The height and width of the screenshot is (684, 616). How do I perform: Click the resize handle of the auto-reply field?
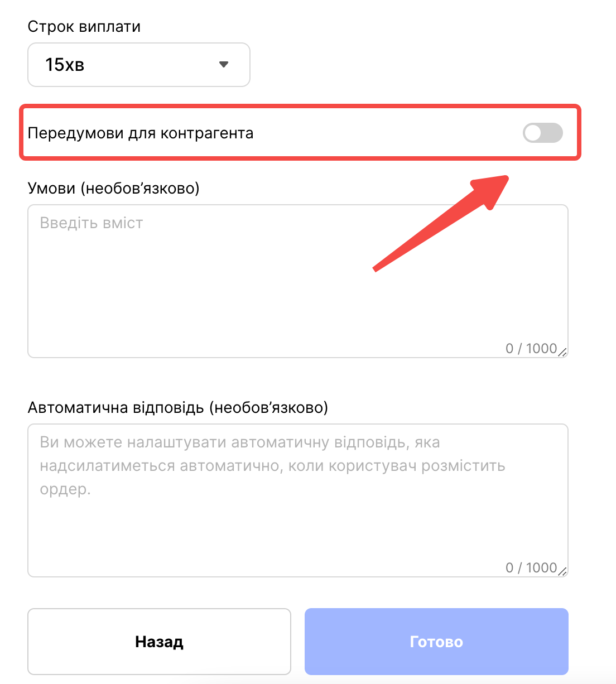(563, 571)
